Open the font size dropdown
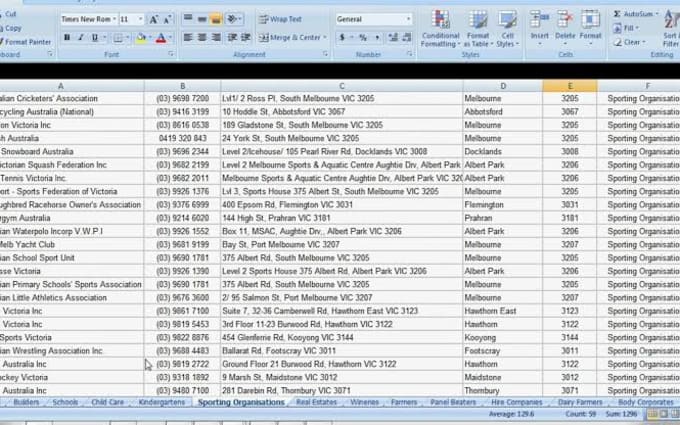The height and width of the screenshot is (425, 680). [141, 19]
